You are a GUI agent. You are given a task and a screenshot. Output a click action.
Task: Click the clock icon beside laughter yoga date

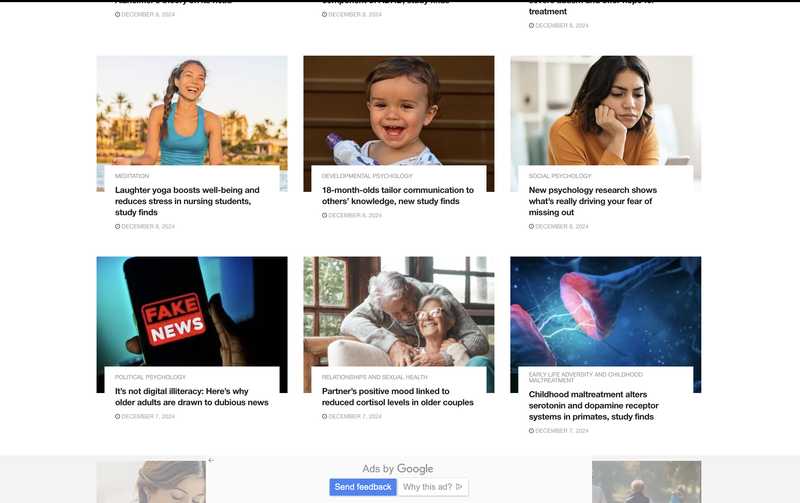[117, 227]
